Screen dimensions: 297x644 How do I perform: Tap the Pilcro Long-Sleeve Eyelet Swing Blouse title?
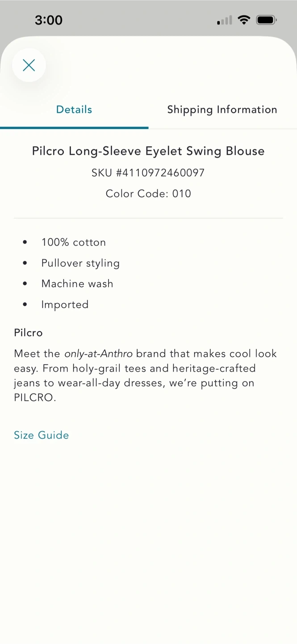tap(148, 151)
